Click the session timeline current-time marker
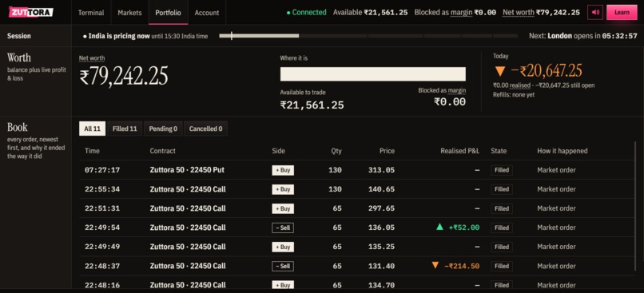 pos(232,36)
